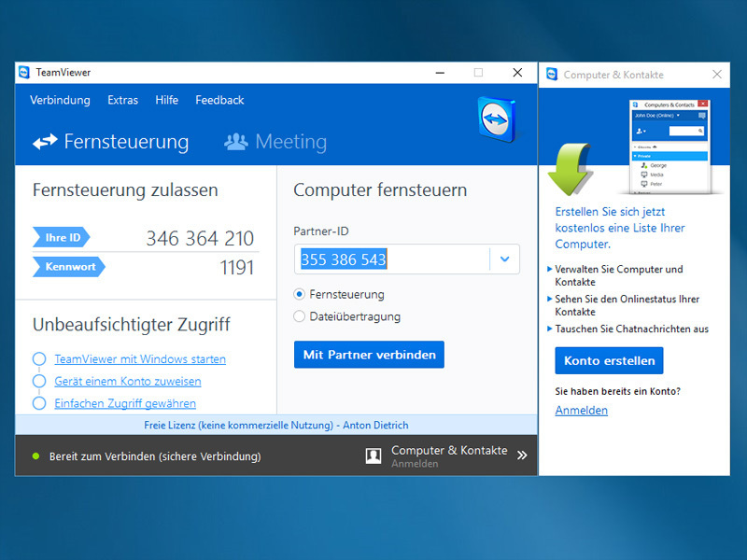Click the Unbeaufsichtigter Zugriff heading
Image resolution: width=747 pixels, height=560 pixels.
(132, 324)
